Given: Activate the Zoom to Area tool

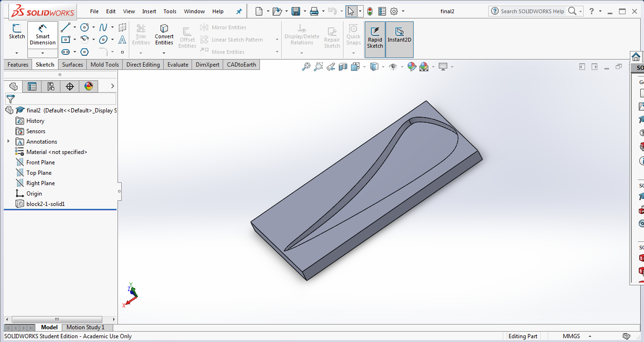Looking at the screenshot, I should (318, 67).
